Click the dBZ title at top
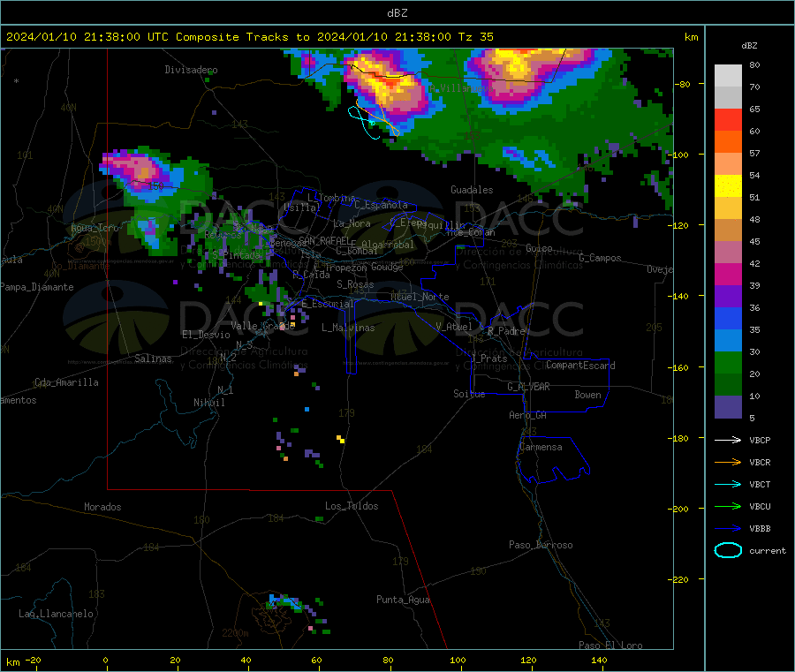 [397, 13]
